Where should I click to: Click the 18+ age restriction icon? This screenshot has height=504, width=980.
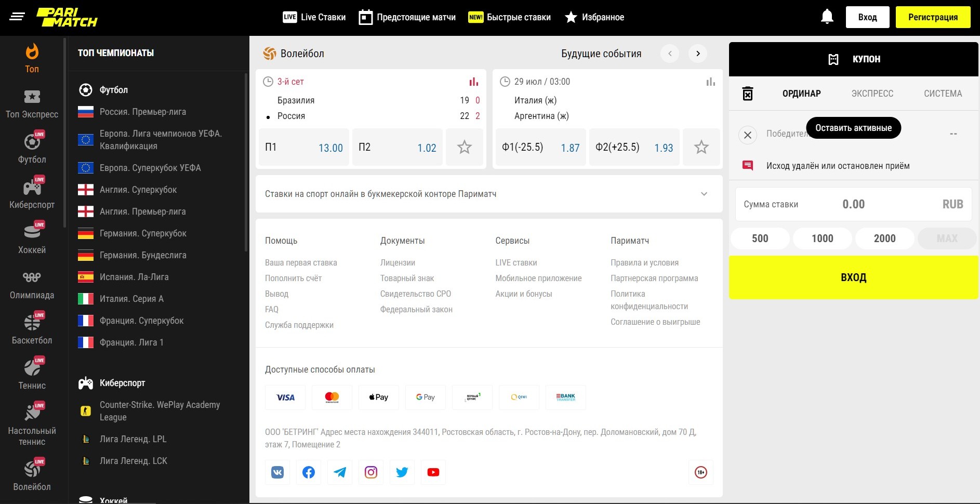tap(701, 472)
